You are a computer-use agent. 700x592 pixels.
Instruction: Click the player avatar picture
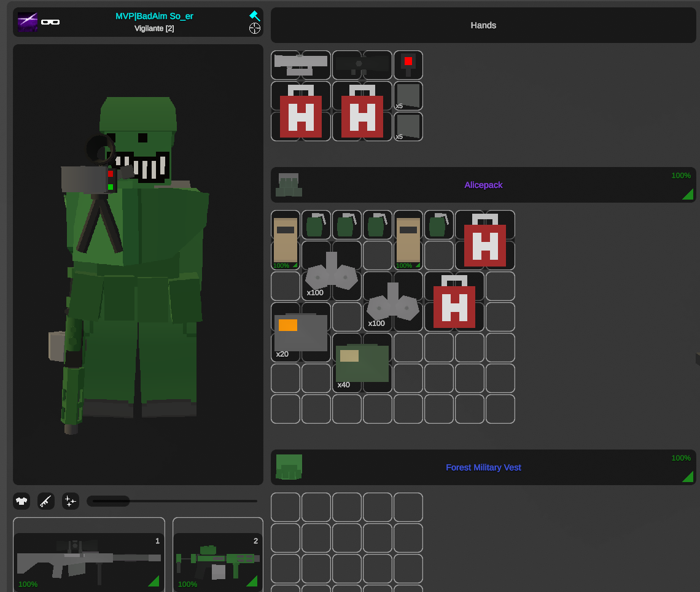pos(28,21)
